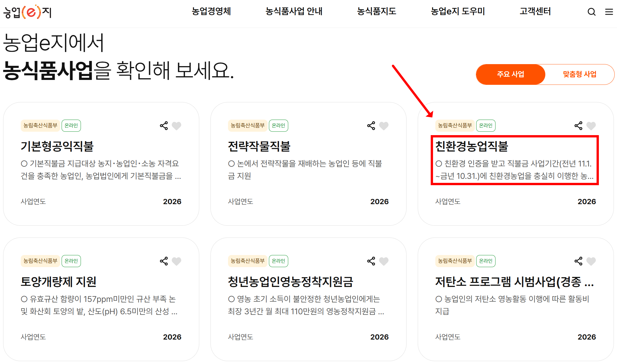
Task: Click the search magnifier icon in header
Action: click(x=591, y=12)
